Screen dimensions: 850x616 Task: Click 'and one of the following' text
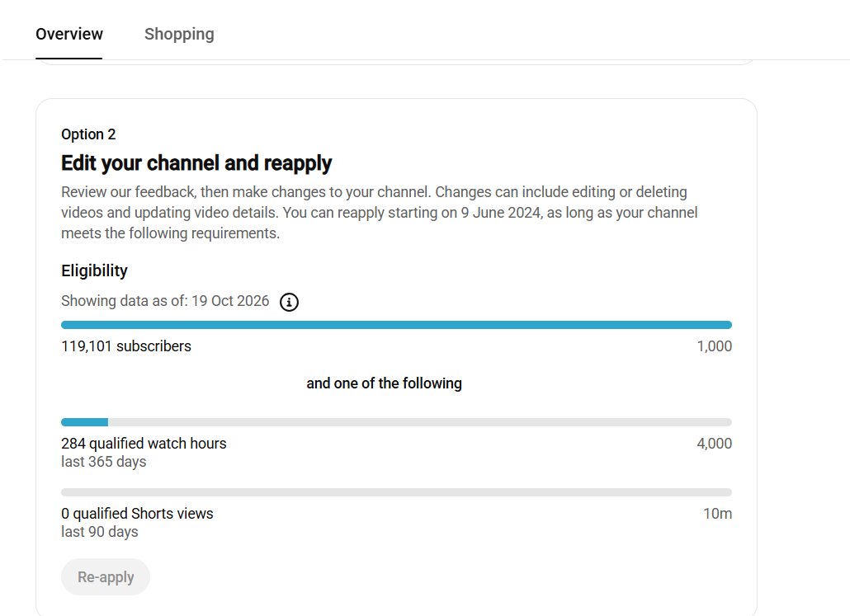[x=385, y=383]
